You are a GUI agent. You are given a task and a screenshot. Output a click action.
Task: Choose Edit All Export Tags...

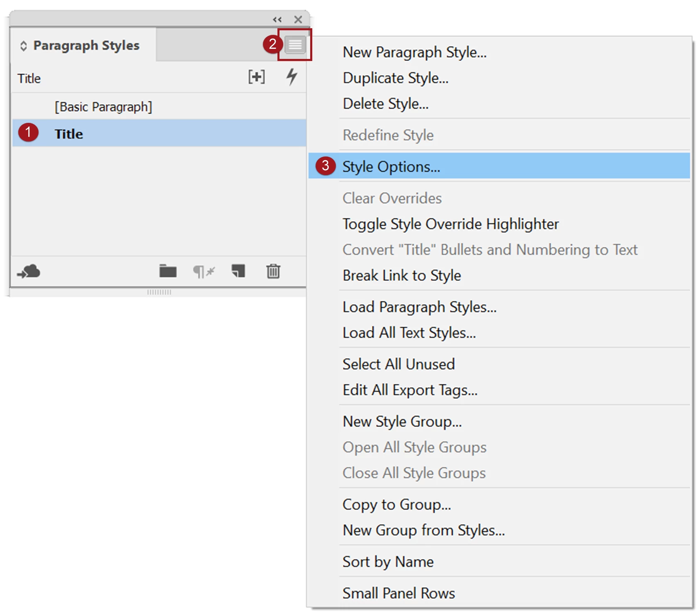pyautogui.click(x=499, y=390)
